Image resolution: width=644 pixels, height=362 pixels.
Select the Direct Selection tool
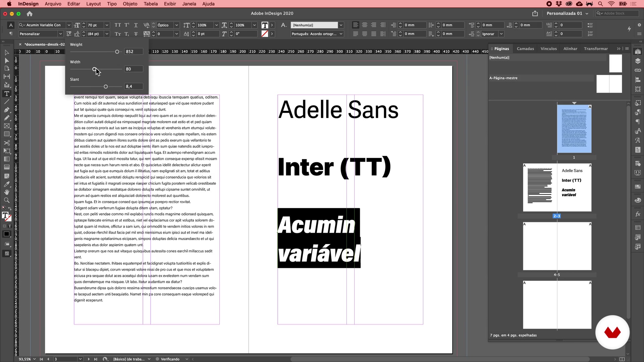pyautogui.click(x=6, y=61)
